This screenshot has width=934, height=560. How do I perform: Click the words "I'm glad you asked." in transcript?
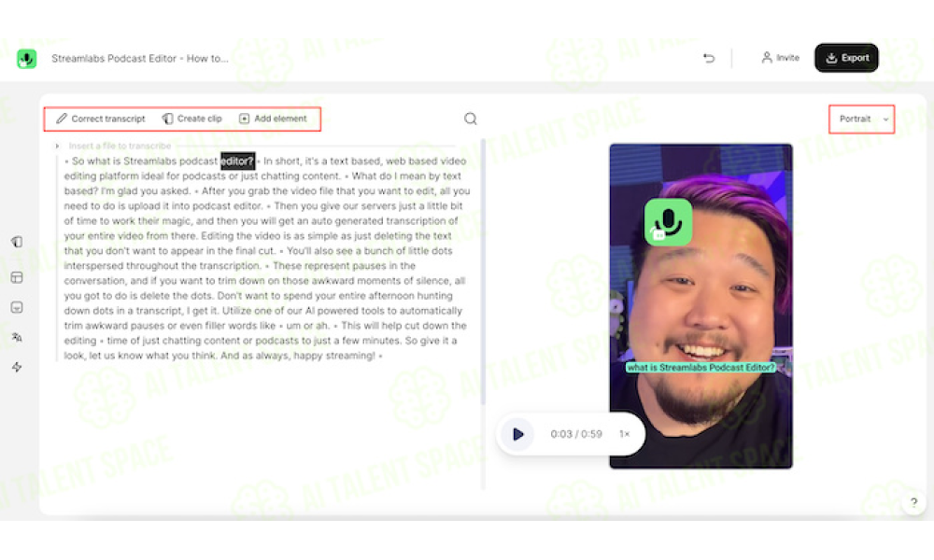click(146, 191)
